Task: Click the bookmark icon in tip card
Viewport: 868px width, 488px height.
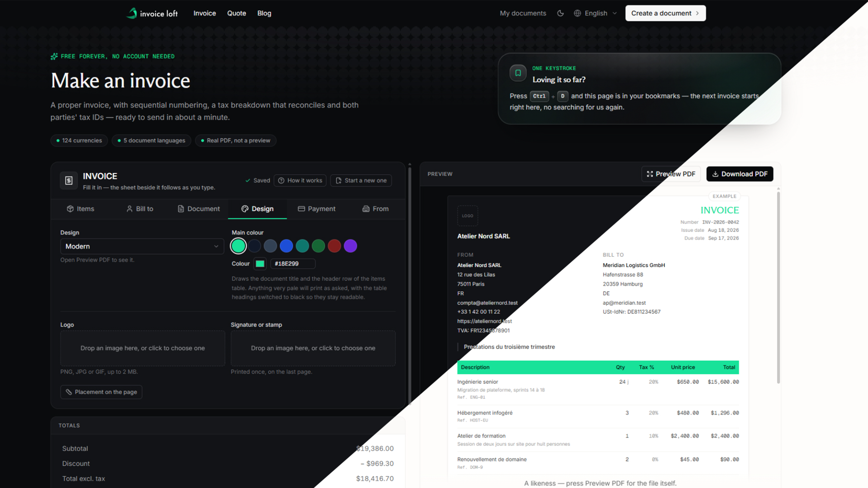Action: pos(518,73)
